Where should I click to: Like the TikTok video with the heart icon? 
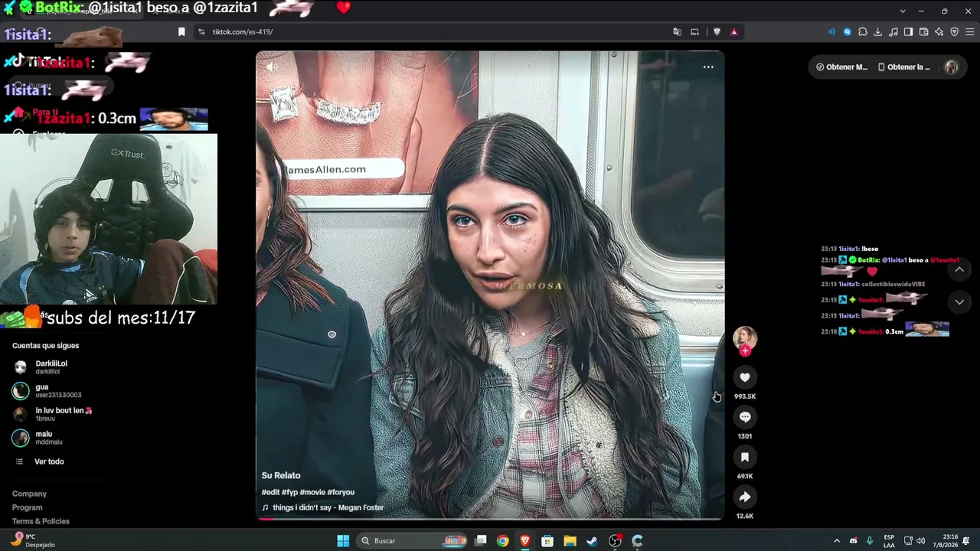point(745,377)
